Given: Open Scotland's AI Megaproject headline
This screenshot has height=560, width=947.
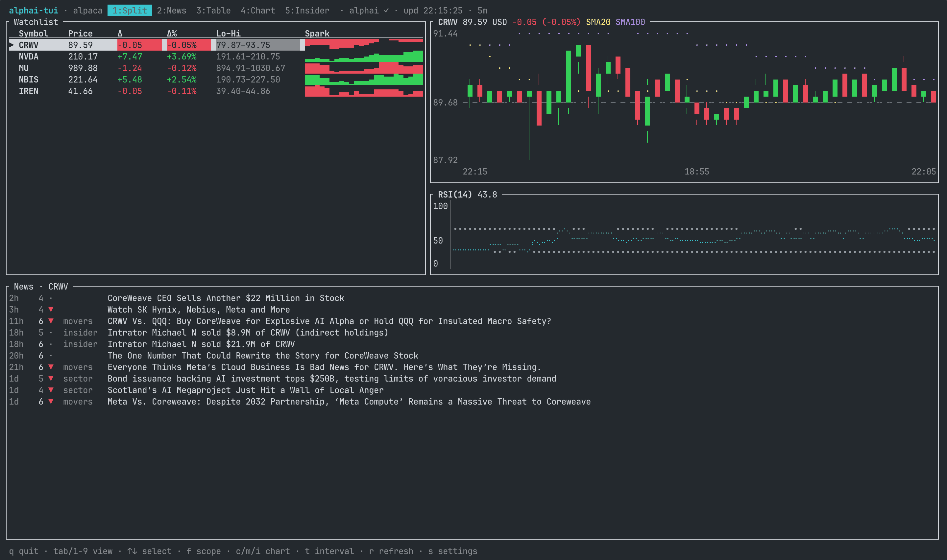Looking at the screenshot, I should click(245, 390).
